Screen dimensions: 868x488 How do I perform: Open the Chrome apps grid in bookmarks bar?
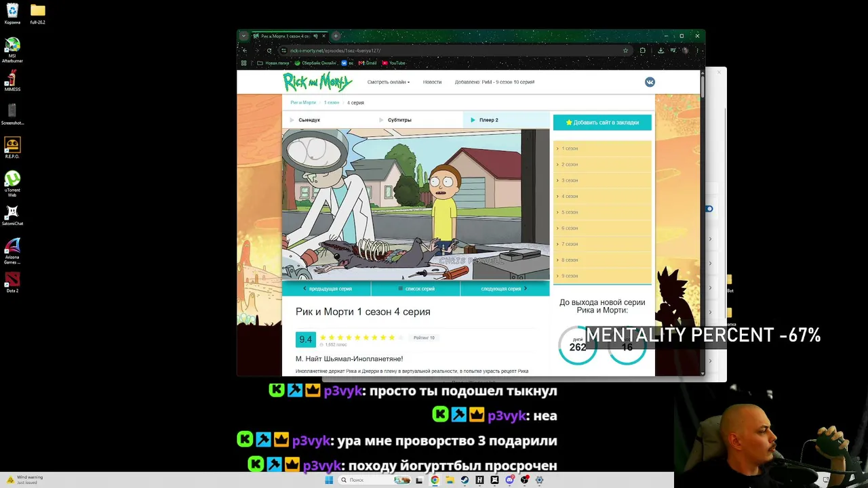(x=244, y=63)
